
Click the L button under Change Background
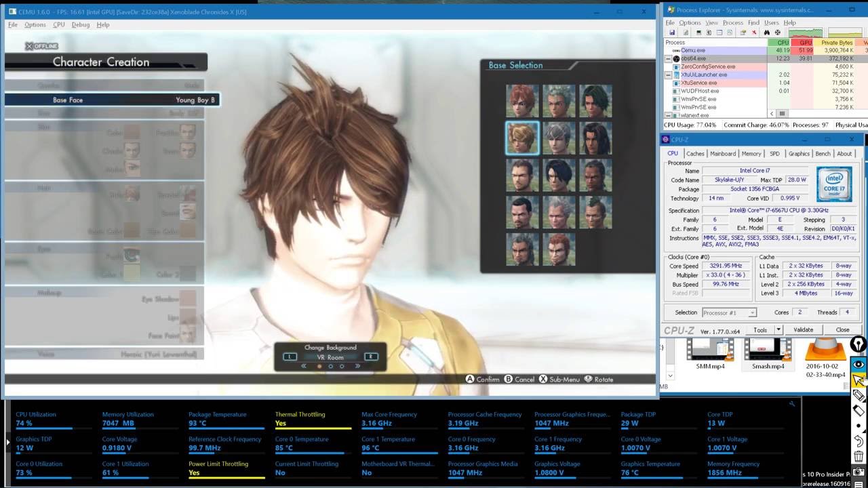click(x=290, y=357)
